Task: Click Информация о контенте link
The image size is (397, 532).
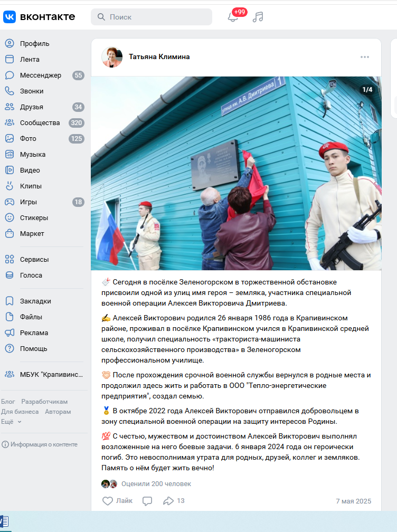Action: coord(43,444)
